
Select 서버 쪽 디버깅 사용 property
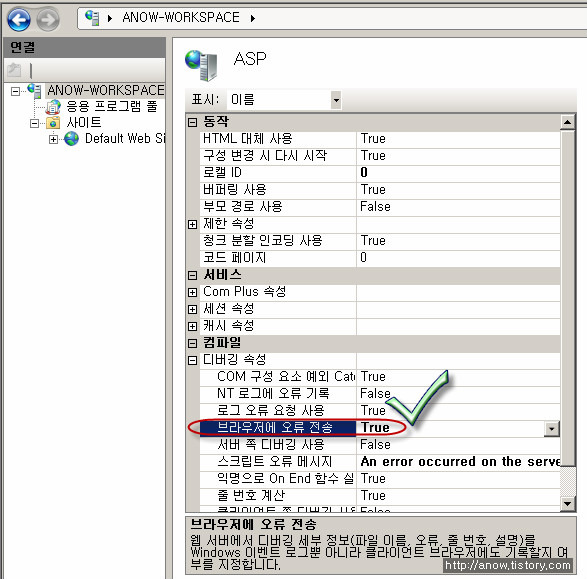point(278,445)
